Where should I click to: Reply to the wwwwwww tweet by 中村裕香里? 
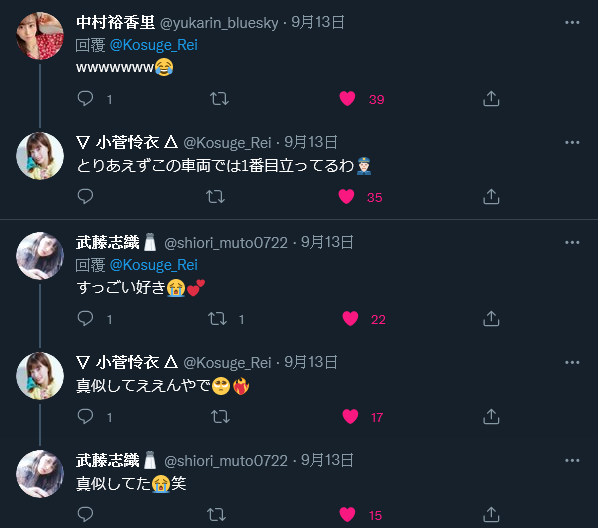[85, 99]
